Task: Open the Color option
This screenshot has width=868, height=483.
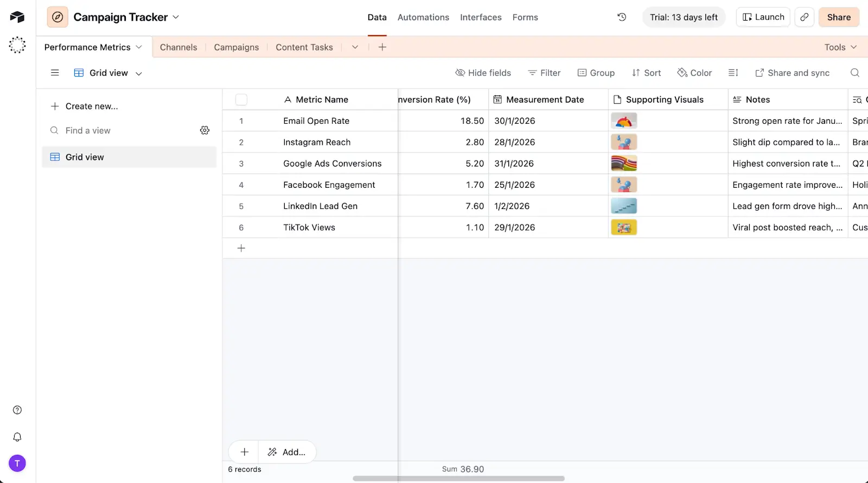Action: click(x=694, y=73)
